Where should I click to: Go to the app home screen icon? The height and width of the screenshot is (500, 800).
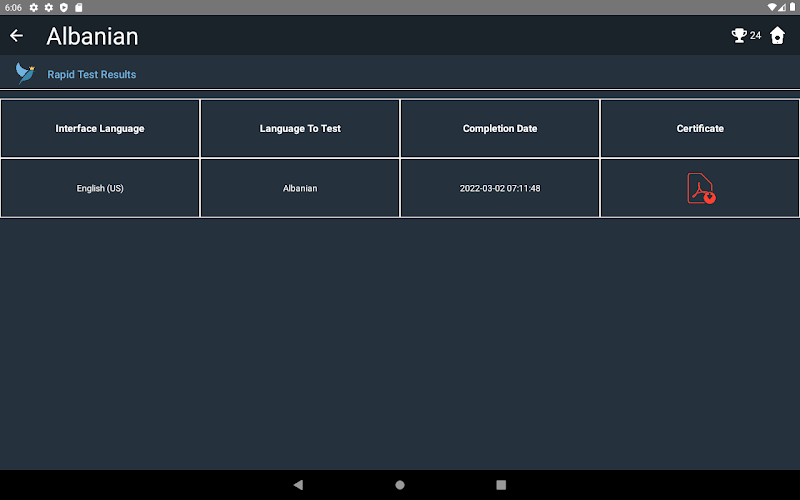(777, 36)
